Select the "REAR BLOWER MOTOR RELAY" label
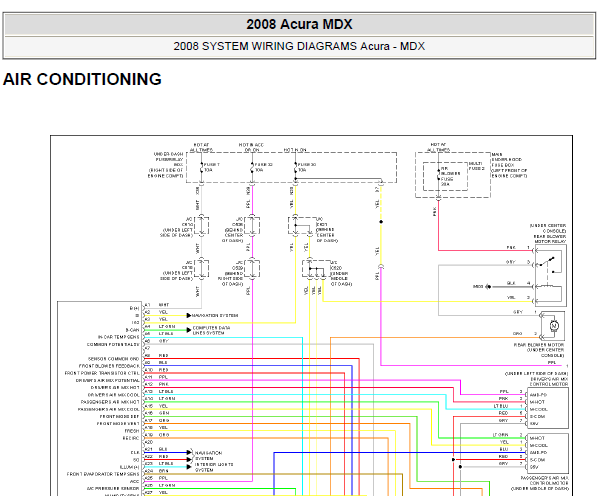603x496 pixels. tap(550, 239)
